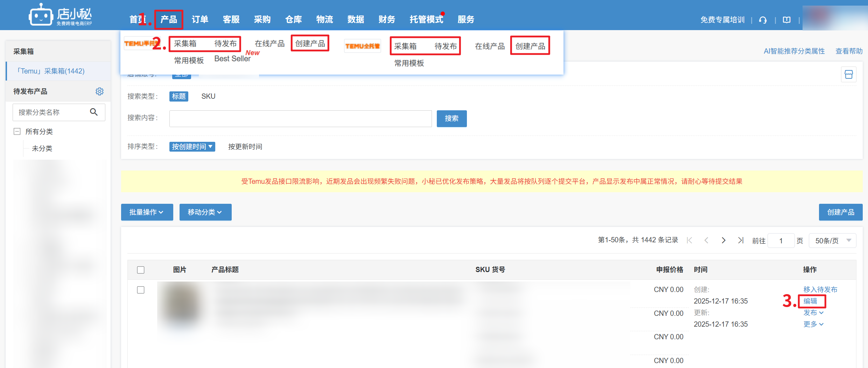Tick the select-all checkbox in table header

point(141,270)
